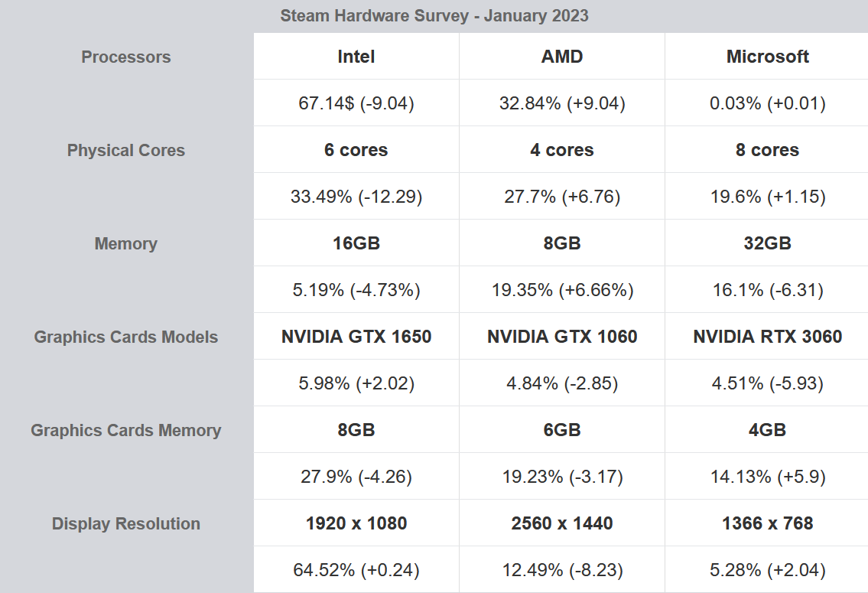868x593 pixels.
Task: Click the Graphics Cards Memory label
Action: pyautogui.click(x=126, y=430)
